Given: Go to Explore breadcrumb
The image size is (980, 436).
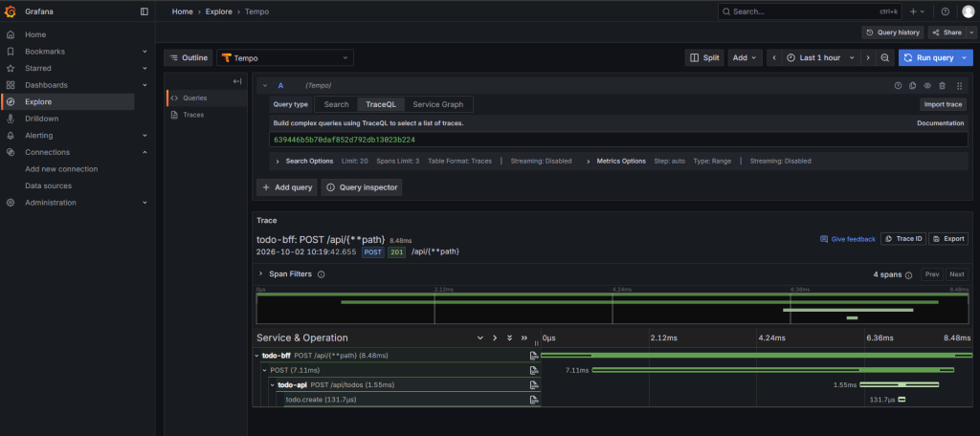Looking at the screenshot, I should click(x=219, y=11).
